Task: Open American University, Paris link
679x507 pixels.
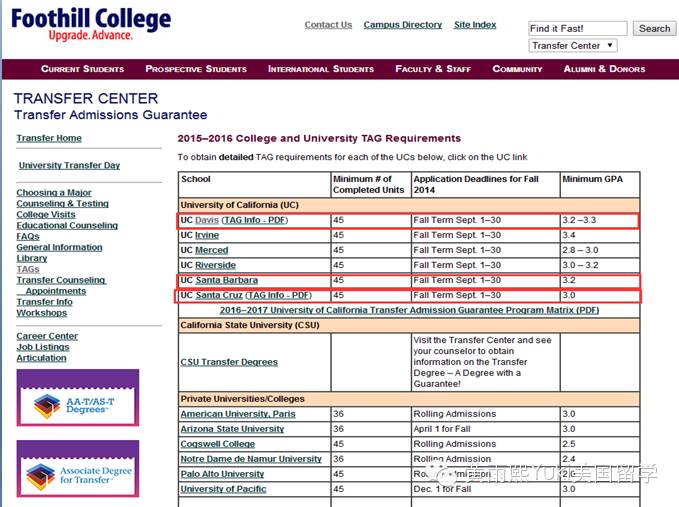Action: pyautogui.click(x=238, y=414)
